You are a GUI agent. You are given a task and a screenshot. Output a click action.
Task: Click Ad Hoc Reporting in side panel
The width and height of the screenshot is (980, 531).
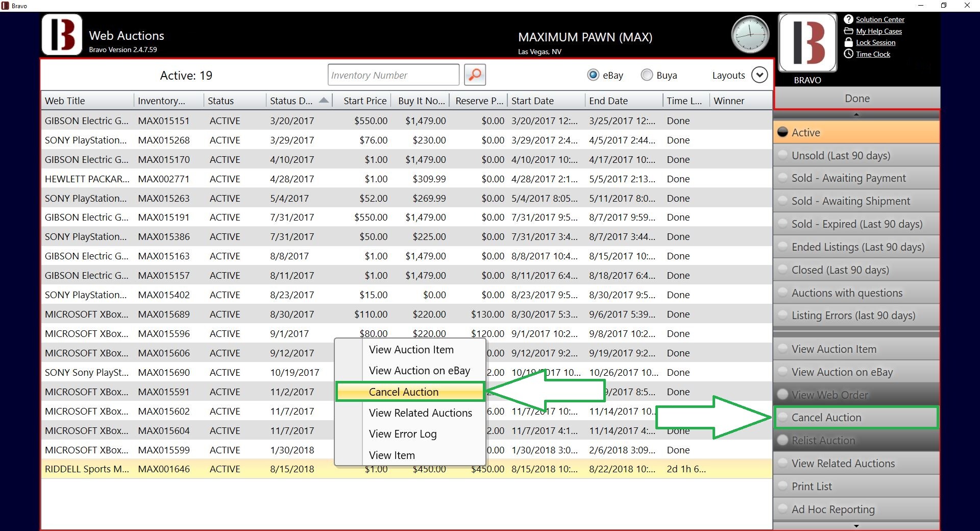pos(856,510)
